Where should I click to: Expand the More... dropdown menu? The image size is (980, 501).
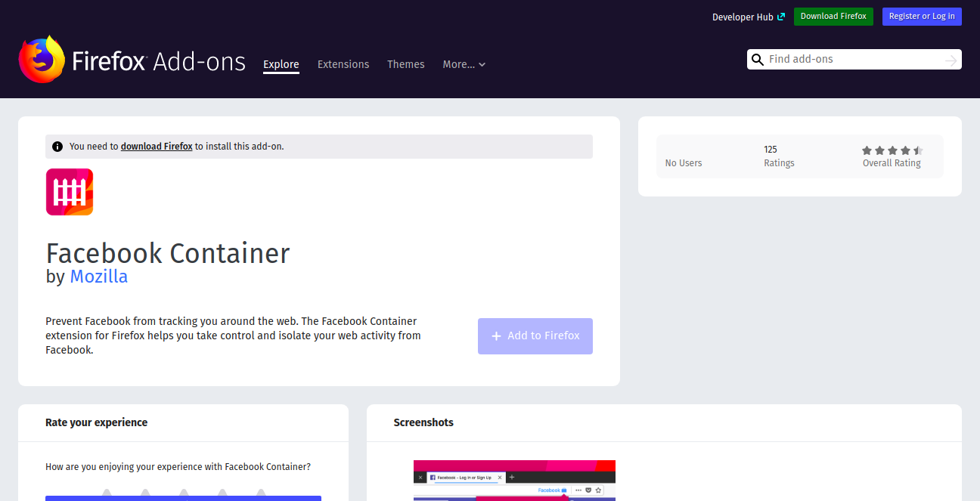click(x=464, y=64)
